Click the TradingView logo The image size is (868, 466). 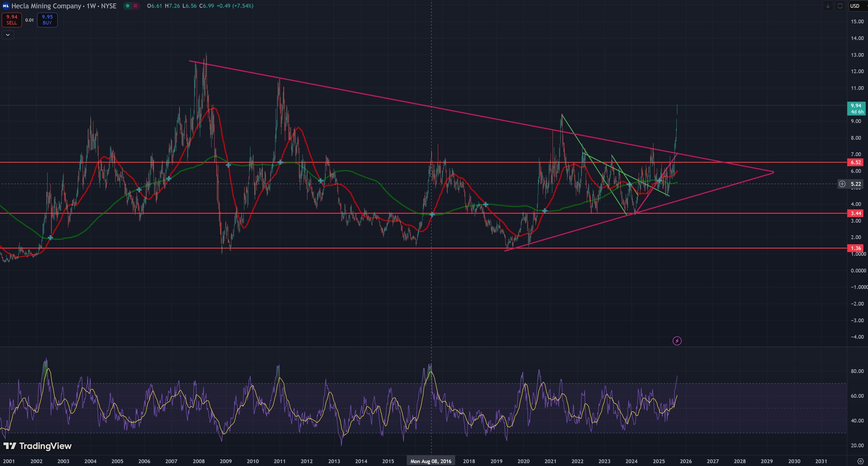click(37, 446)
